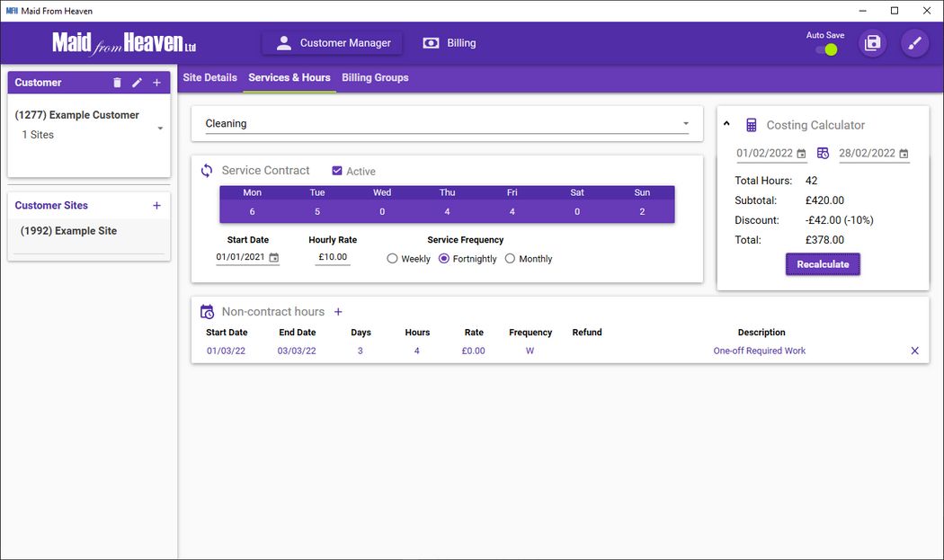Remove the One-off Required Work row

(914, 351)
